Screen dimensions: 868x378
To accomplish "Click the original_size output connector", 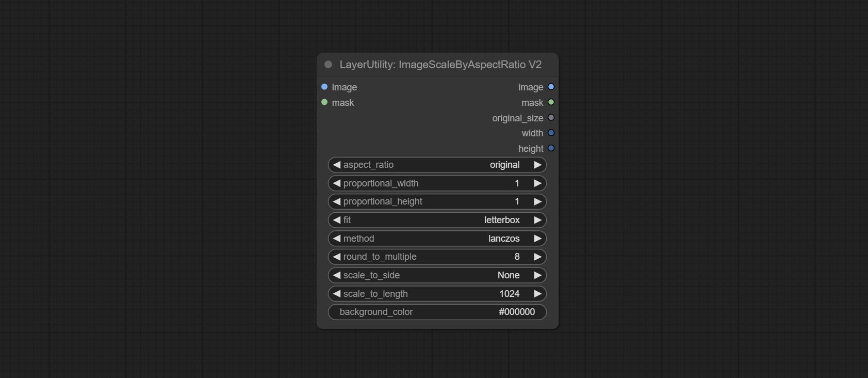I will 551,118.
